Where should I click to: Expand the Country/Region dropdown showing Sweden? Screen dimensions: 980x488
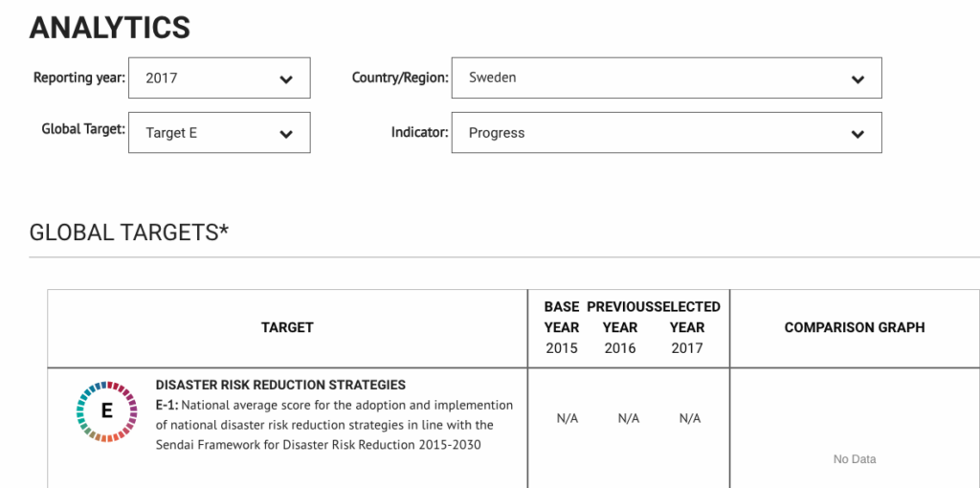(666, 78)
